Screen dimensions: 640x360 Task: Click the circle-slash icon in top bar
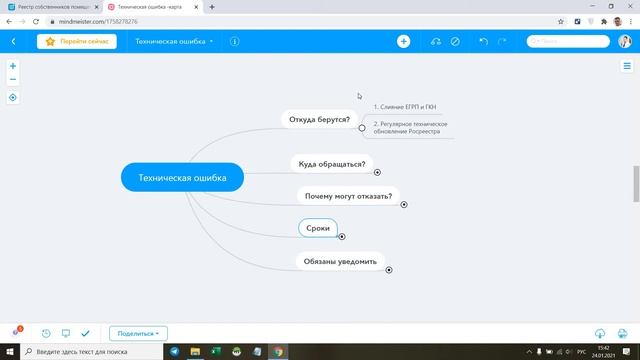point(455,41)
